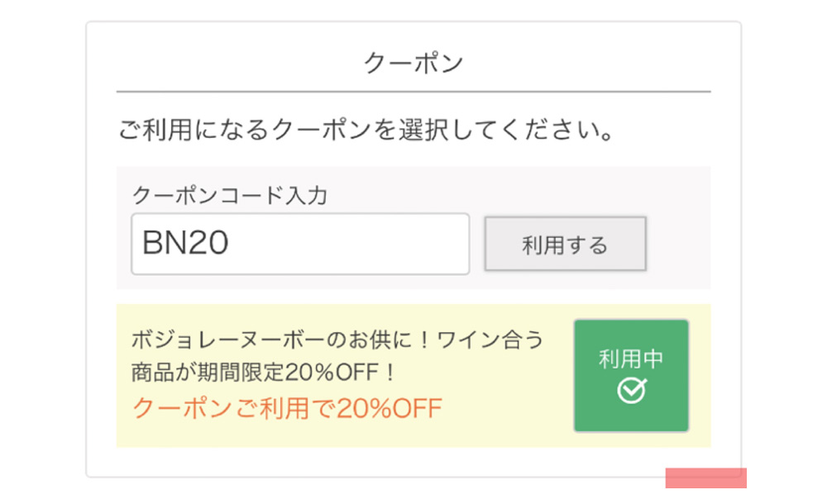The width and height of the screenshot is (827, 504).
Task: Click the クーポン heading title
Action: 413,64
